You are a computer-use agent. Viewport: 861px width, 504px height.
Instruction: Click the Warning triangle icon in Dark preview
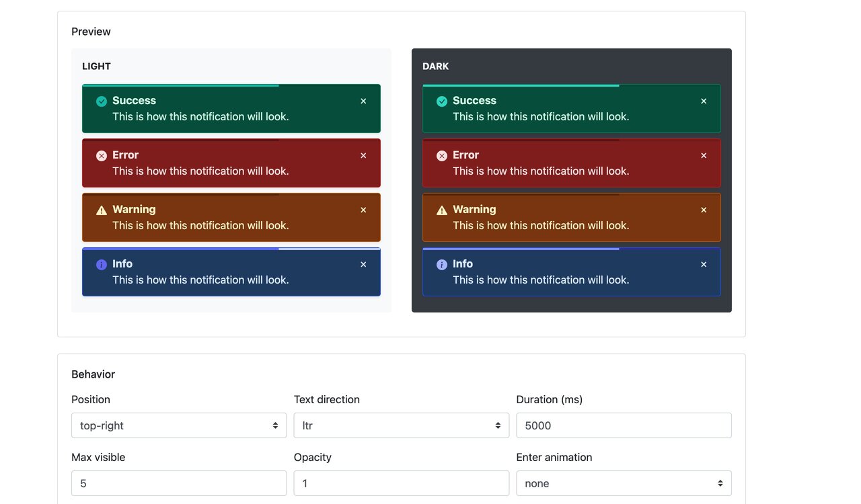[x=442, y=210]
